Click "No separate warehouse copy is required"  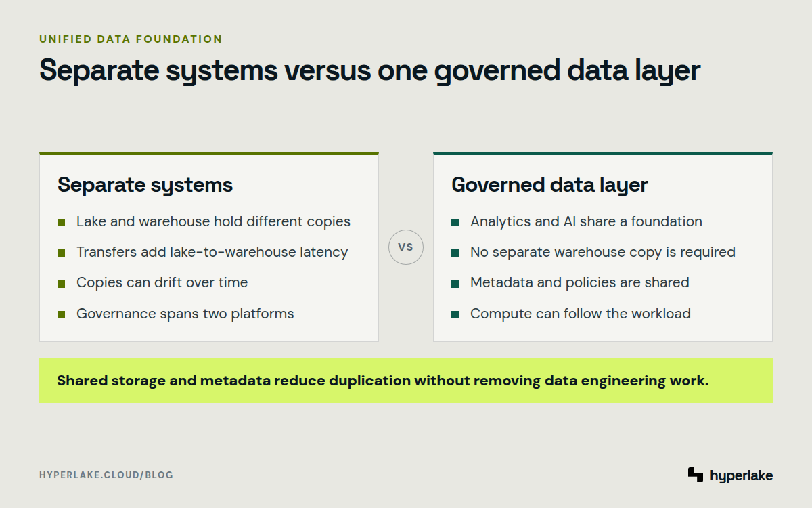pyautogui.click(x=602, y=252)
